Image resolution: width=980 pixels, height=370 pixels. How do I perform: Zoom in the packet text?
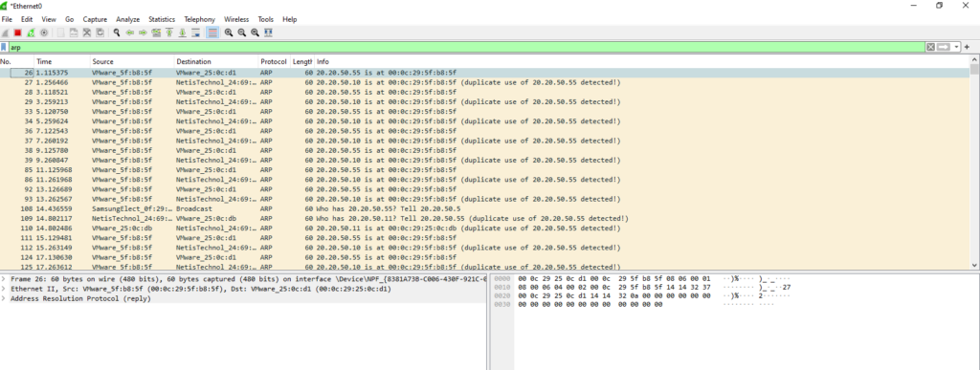click(229, 33)
